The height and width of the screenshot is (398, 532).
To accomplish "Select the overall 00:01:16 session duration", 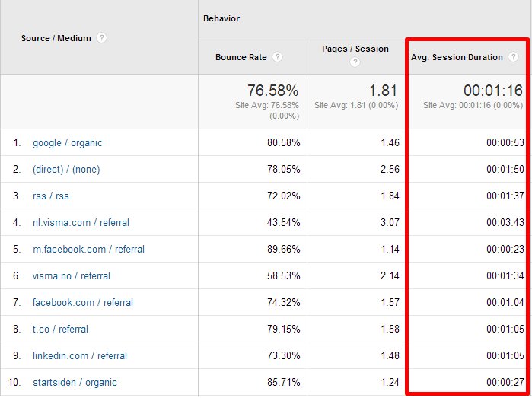I will [x=493, y=91].
